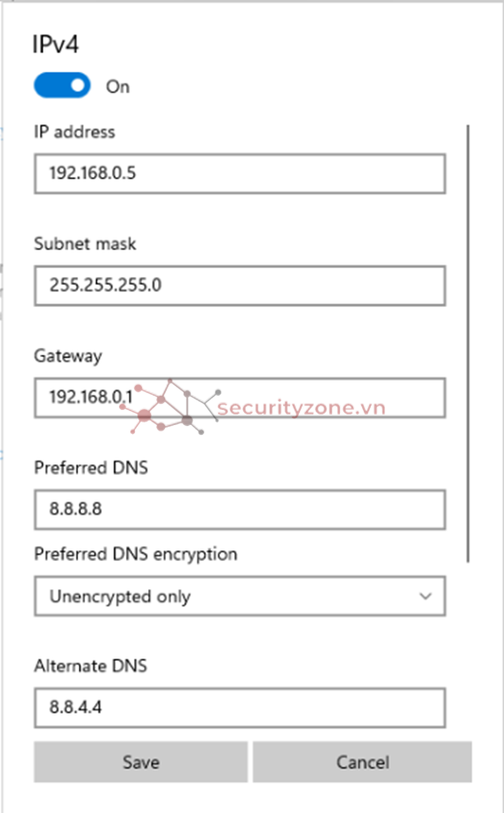The image size is (504, 813).
Task: Click the Subnet mask label
Action: [85, 244]
